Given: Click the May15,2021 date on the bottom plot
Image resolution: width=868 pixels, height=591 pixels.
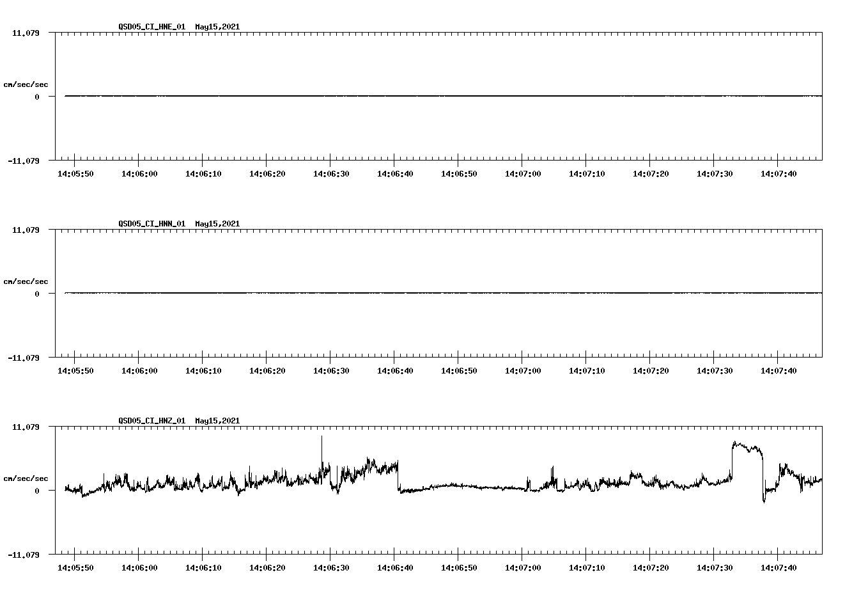Looking at the screenshot, I should click(217, 421).
